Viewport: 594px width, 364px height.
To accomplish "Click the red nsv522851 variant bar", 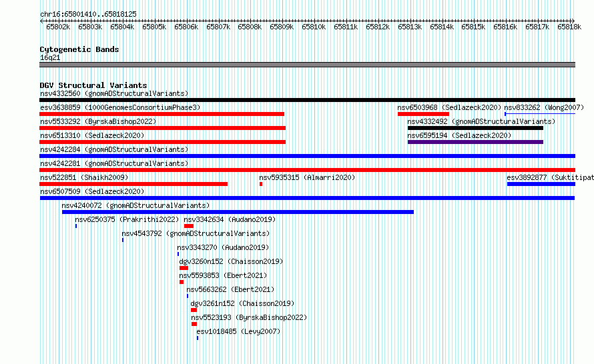I will (133, 184).
